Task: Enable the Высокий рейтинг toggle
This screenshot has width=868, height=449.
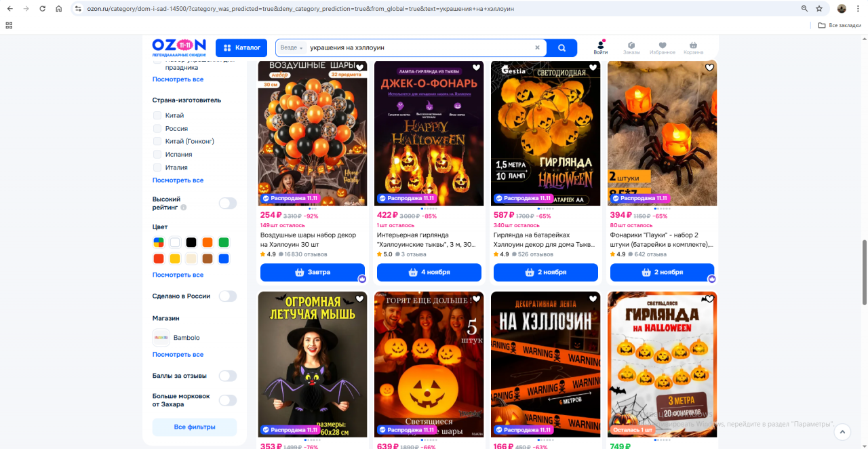Action: pos(227,203)
